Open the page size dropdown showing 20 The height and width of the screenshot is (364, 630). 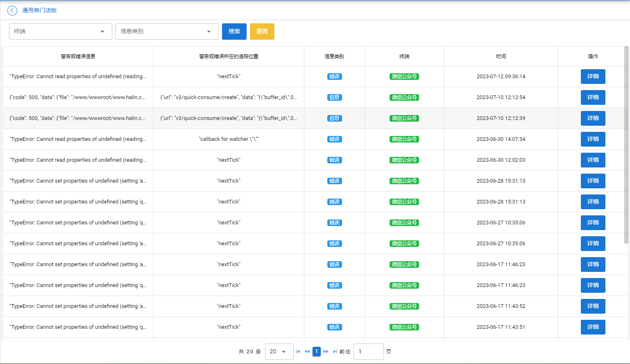tap(279, 352)
